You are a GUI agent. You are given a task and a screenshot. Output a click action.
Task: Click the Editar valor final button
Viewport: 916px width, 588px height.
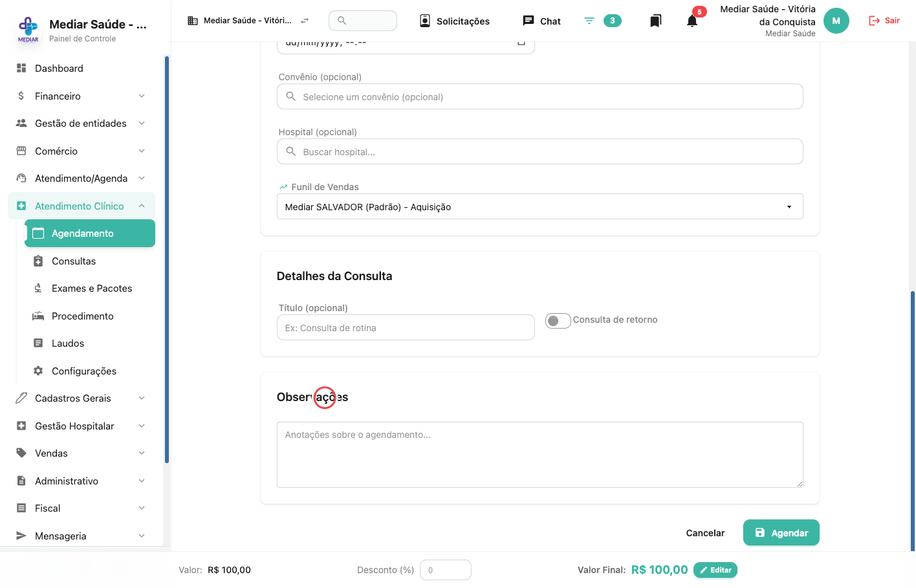[715, 570]
